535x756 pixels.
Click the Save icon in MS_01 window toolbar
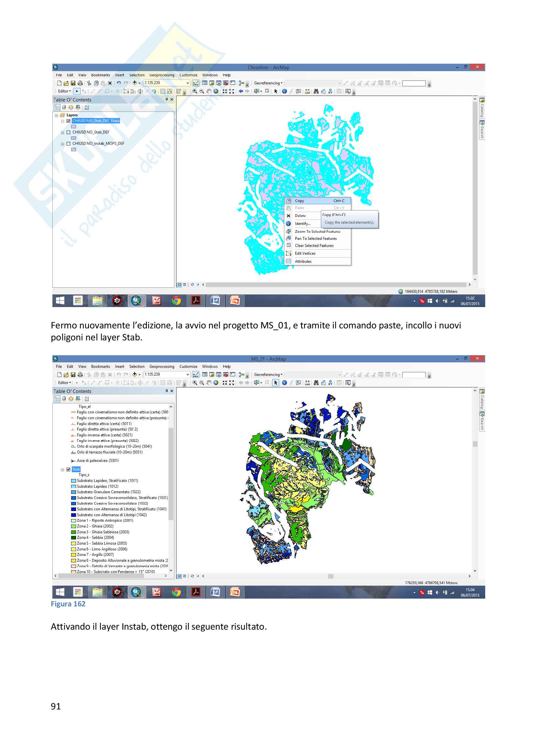[73, 375]
